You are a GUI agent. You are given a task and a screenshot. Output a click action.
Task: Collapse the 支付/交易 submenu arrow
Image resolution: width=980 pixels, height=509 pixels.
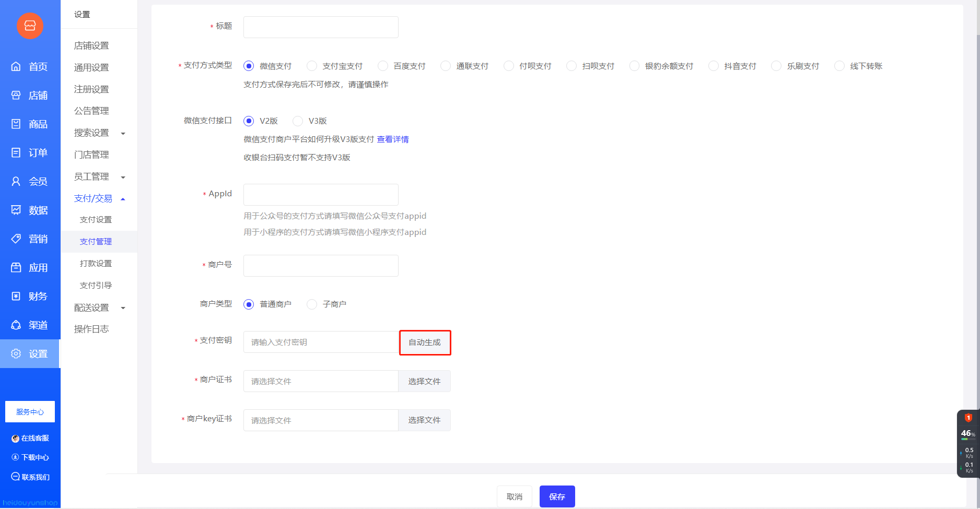pos(123,199)
